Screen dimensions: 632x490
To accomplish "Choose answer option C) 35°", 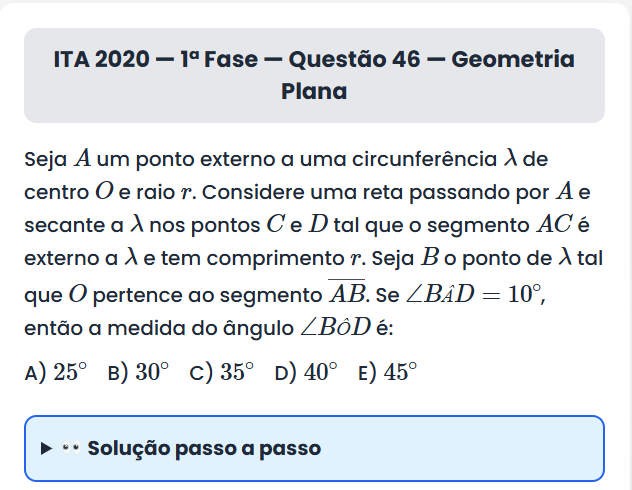I will pyautogui.click(x=222, y=372).
